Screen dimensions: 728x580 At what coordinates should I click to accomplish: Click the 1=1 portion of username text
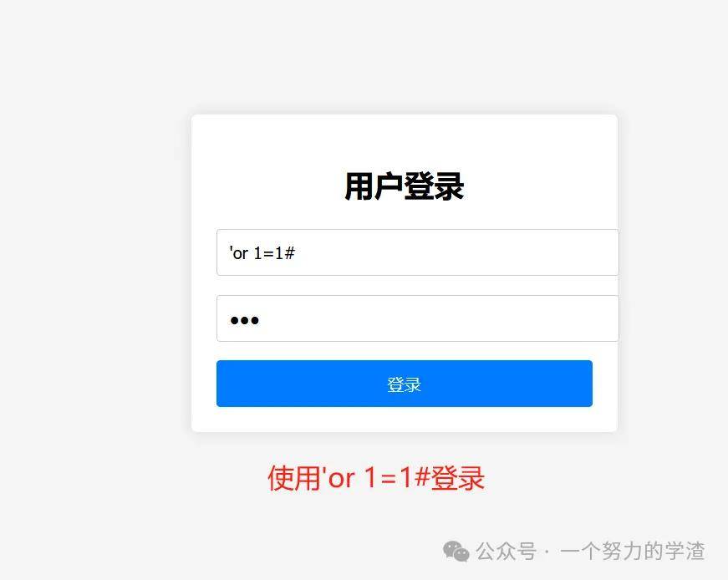[x=268, y=253]
